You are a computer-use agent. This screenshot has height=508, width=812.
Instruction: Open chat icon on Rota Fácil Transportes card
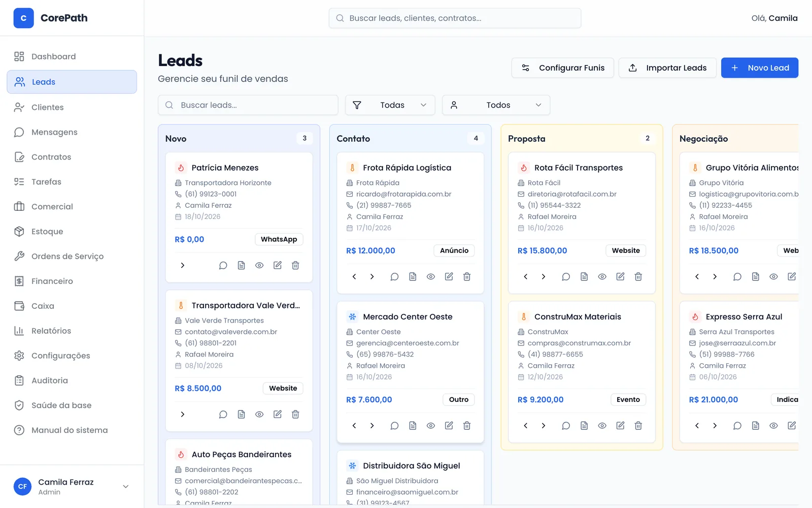pyautogui.click(x=566, y=276)
